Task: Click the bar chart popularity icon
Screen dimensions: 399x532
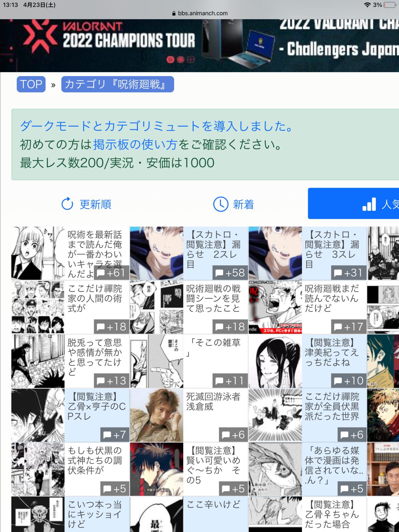Action: [x=369, y=204]
